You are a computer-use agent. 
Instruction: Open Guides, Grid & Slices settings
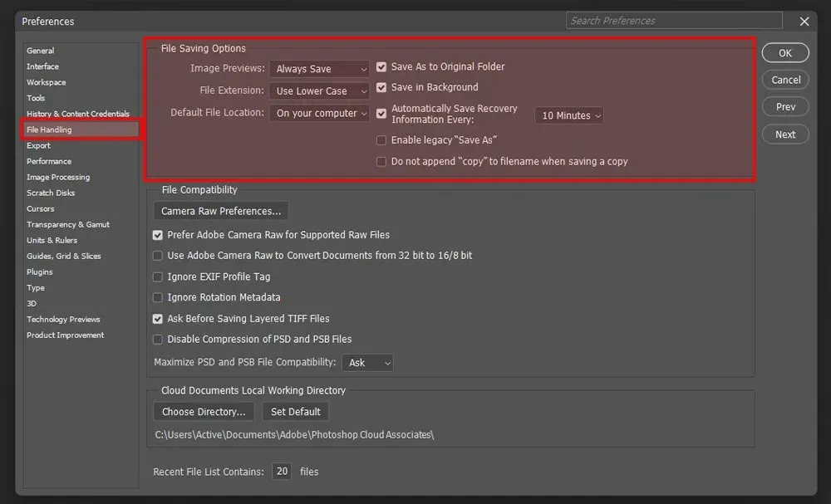[64, 257]
